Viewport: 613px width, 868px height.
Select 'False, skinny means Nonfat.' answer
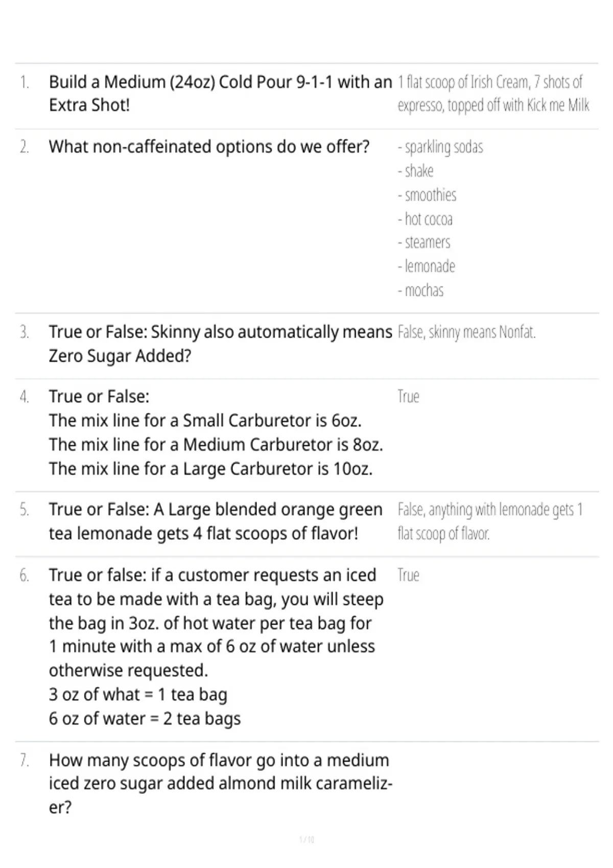[x=466, y=332]
